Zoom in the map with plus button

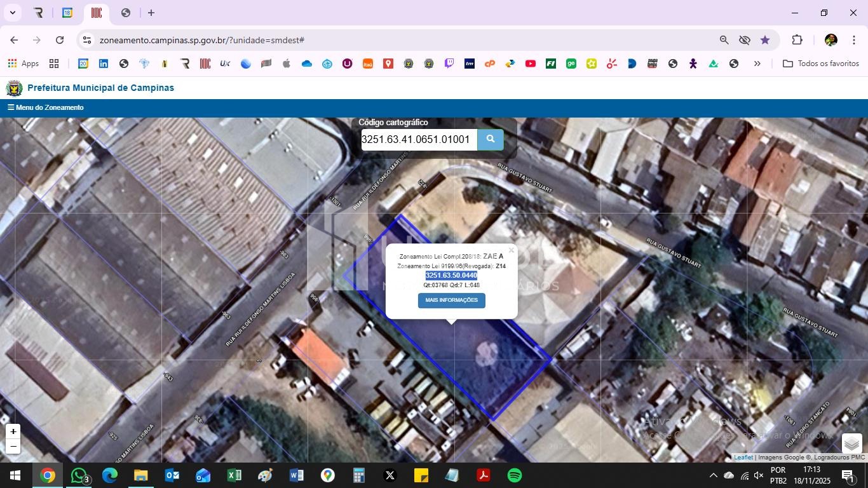13,431
